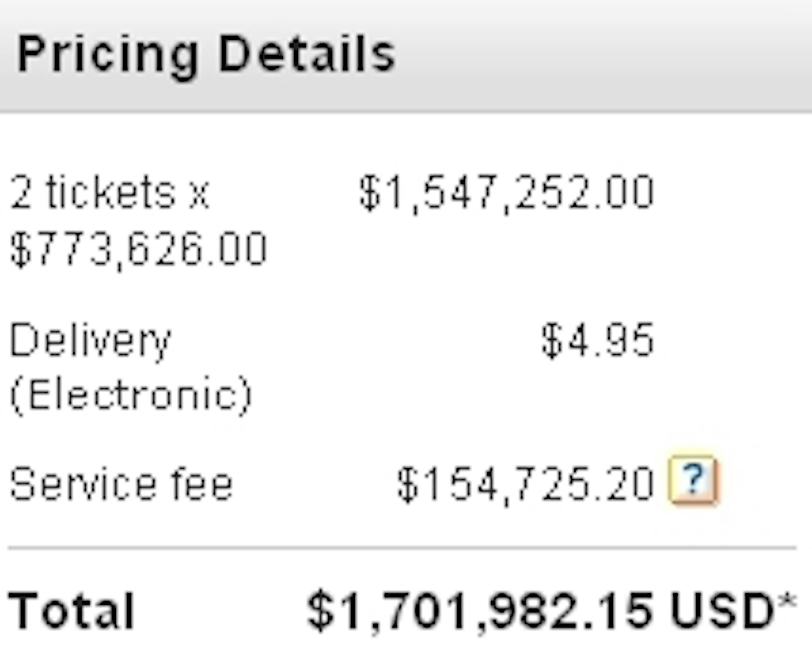Click the Pricing Details heading
Screen dimensions: 812x656
click(x=206, y=56)
